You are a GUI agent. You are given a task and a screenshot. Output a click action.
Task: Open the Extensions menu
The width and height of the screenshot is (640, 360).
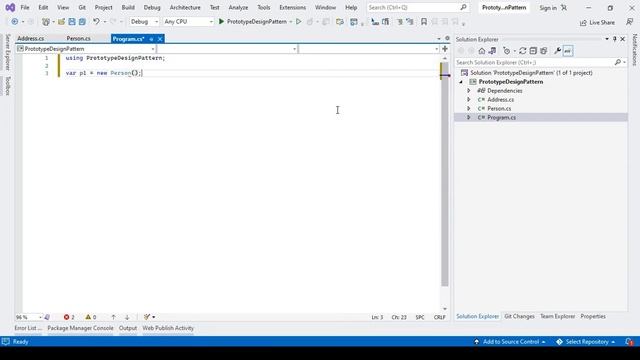pos(292,8)
